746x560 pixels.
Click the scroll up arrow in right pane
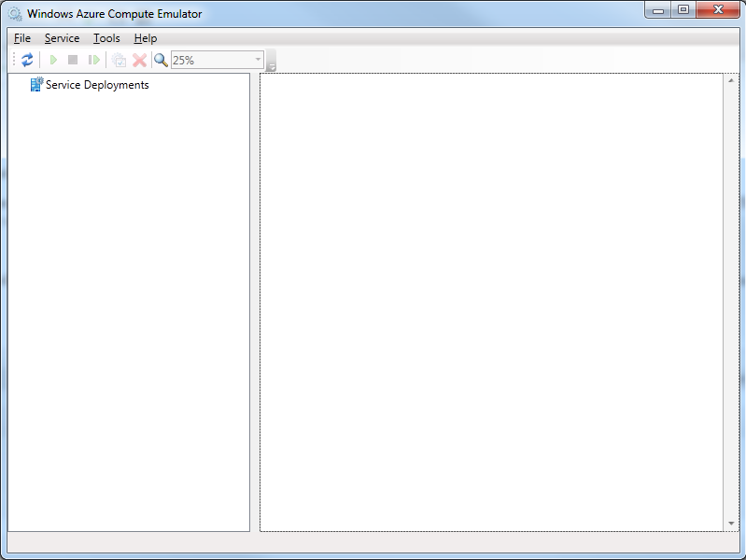731,81
